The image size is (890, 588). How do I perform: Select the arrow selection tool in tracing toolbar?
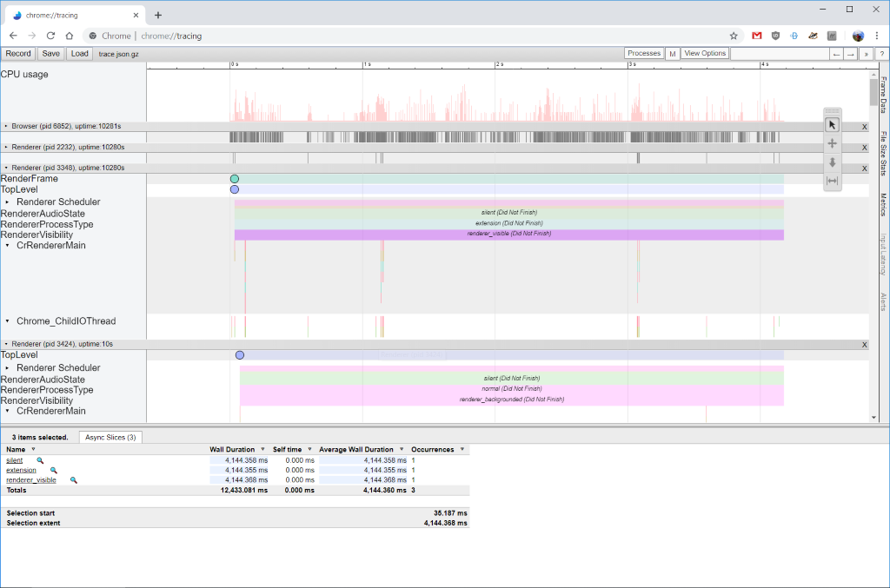tap(832, 125)
